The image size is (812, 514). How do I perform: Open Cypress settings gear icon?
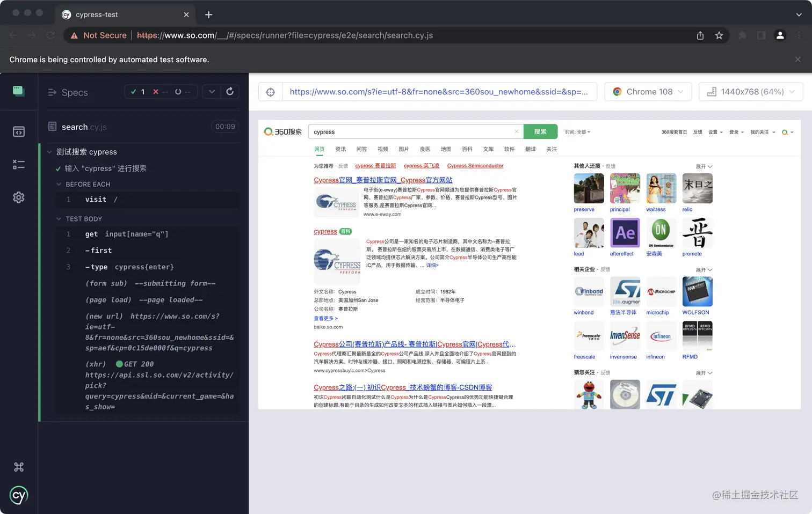(x=19, y=197)
